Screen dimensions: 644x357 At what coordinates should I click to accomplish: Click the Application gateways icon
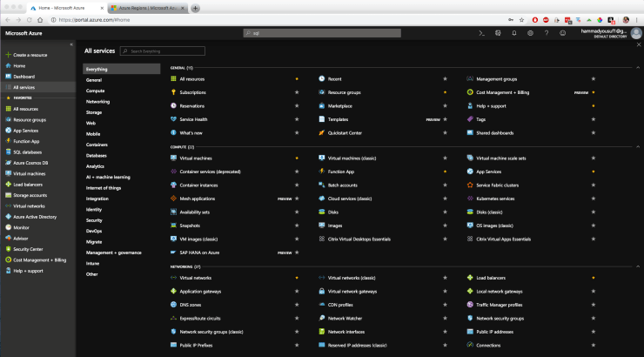(x=173, y=291)
